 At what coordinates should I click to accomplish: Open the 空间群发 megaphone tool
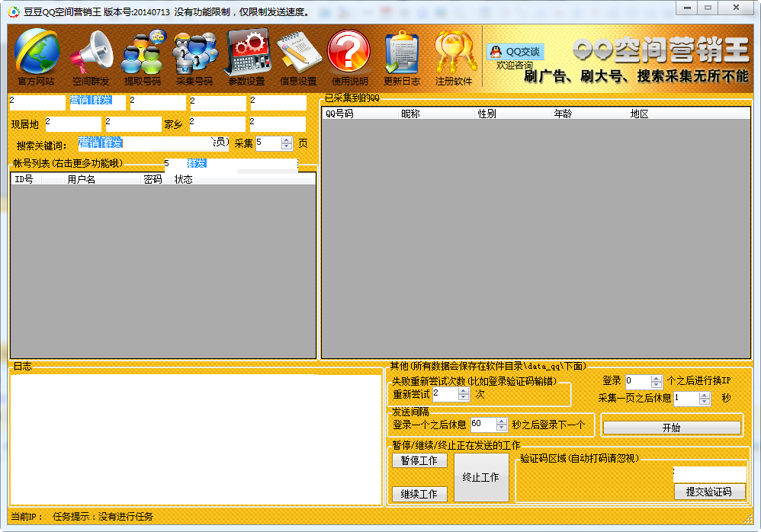(91, 58)
